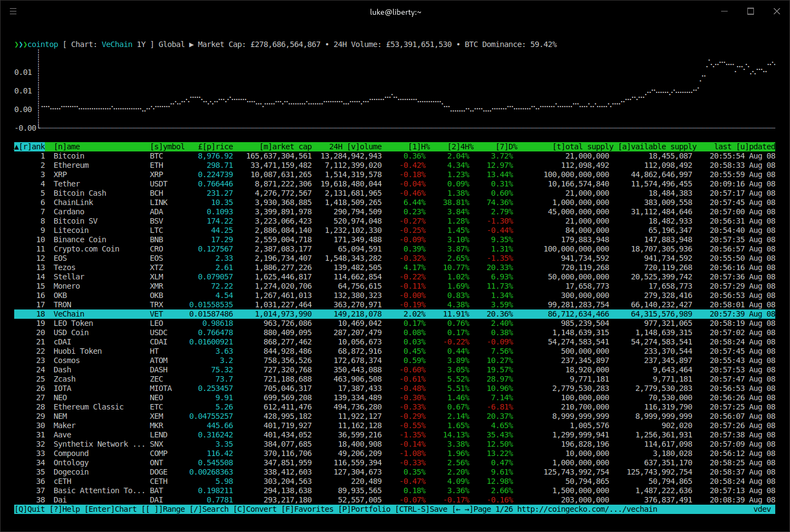Click the XRP symbol cell
Image resolution: width=790 pixels, height=532 pixels.
coord(156,174)
